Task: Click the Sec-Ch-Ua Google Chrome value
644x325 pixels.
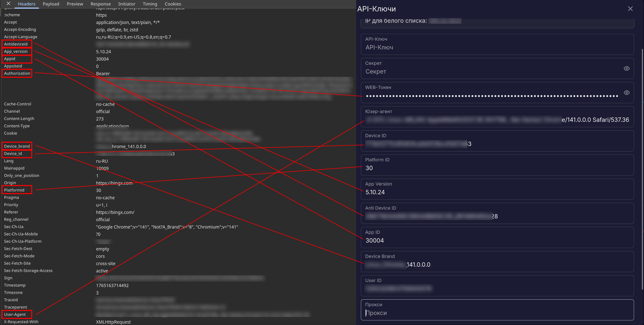Action: pos(167,227)
